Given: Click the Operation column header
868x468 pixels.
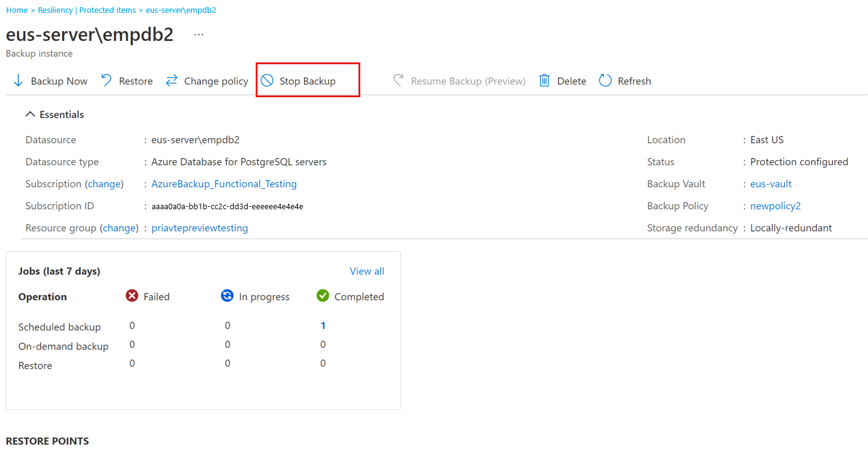Looking at the screenshot, I should pos(43,297).
